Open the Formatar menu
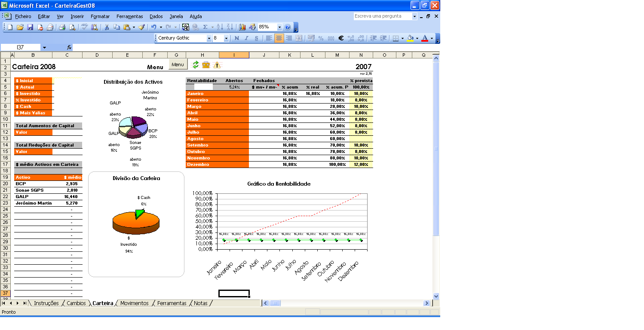 point(100,16)
